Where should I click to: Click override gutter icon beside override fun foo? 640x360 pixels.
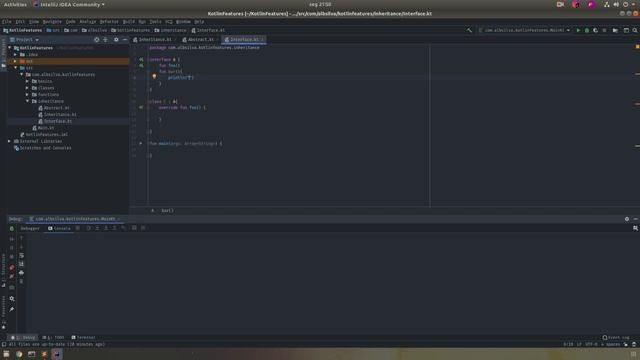pos(141,108)
